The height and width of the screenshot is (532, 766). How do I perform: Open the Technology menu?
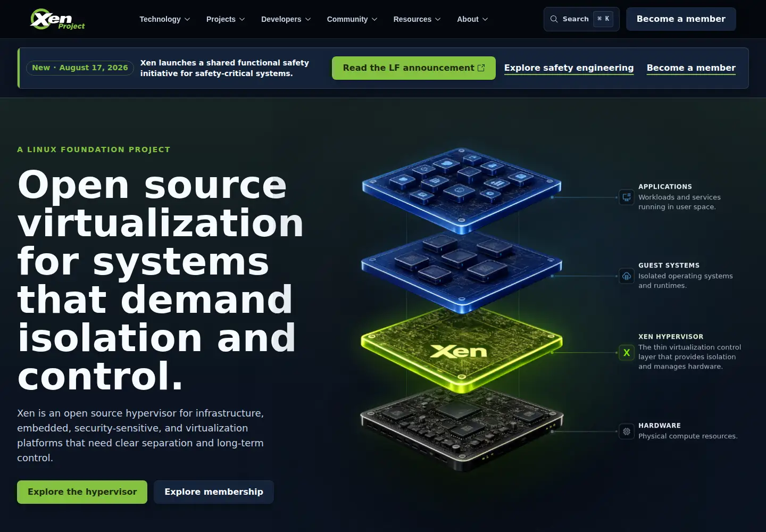point(165,19)
